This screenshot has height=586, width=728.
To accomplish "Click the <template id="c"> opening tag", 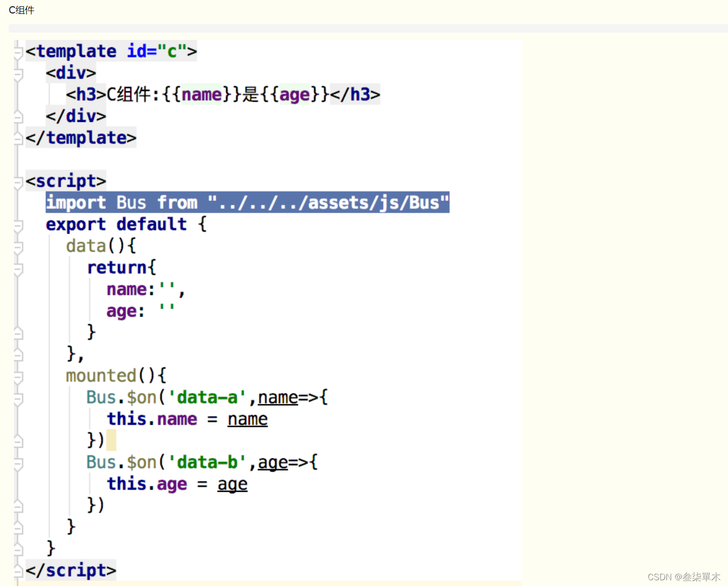I will 111,51.
